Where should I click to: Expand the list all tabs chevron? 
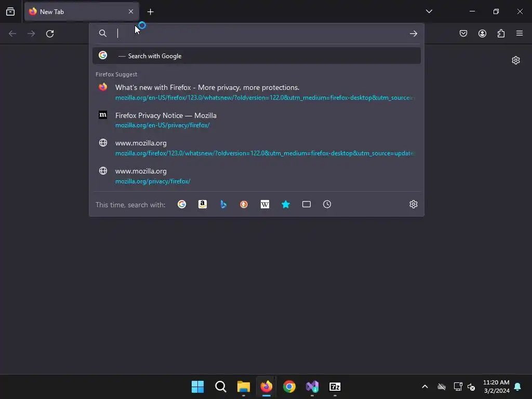(x=429, y=11)
